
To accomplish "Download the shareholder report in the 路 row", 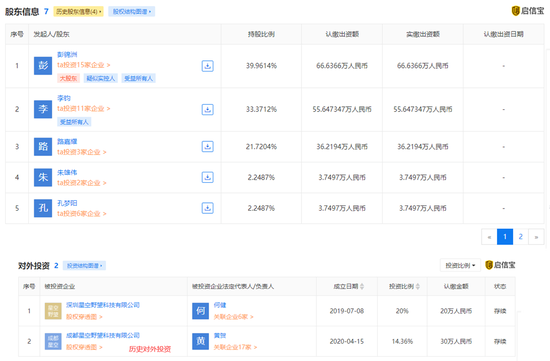I will pos(207,146).
